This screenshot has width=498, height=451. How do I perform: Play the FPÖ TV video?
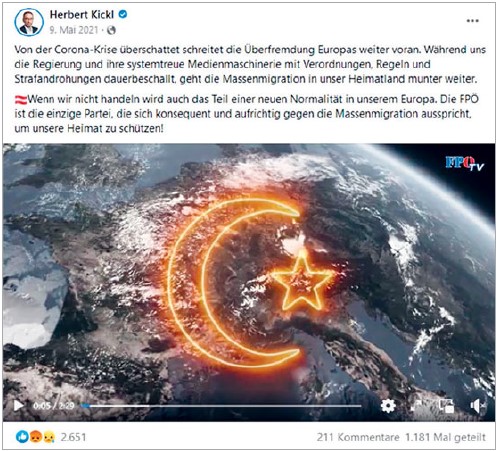[18, 406]
